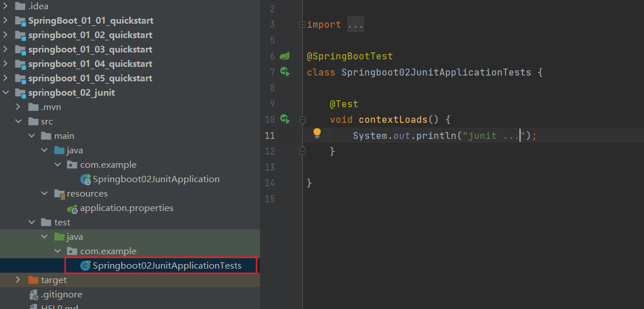The width and height of the screenshot is (644, 309).
Task: Expand the target folder
Action: (18, 280)
